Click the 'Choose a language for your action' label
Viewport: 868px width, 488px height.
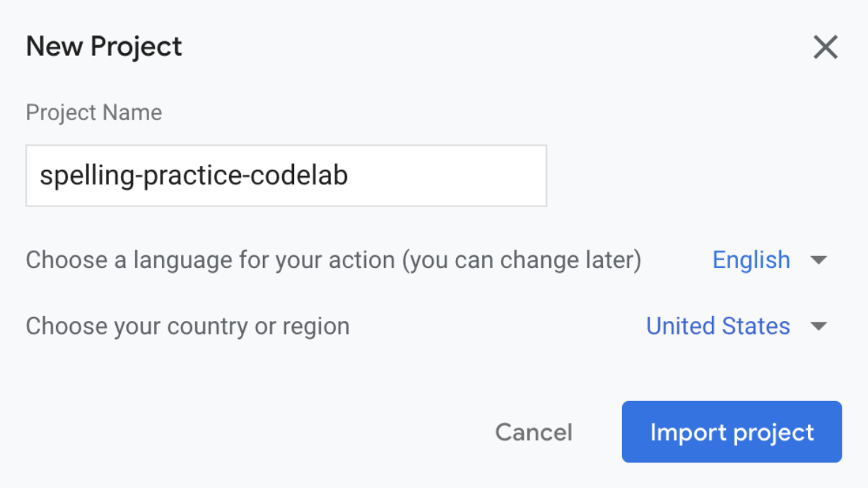point(333,260)
